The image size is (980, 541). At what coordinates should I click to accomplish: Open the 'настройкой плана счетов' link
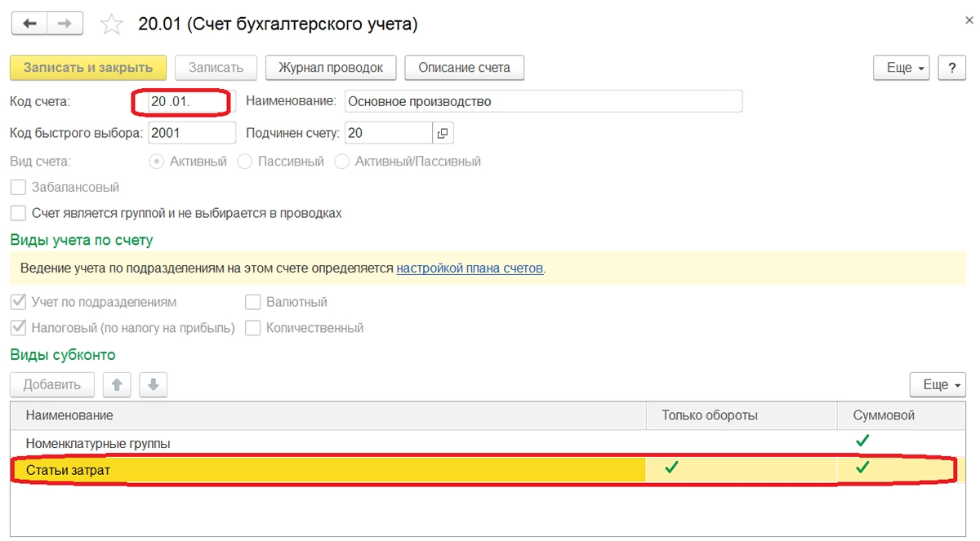[470, 268]
